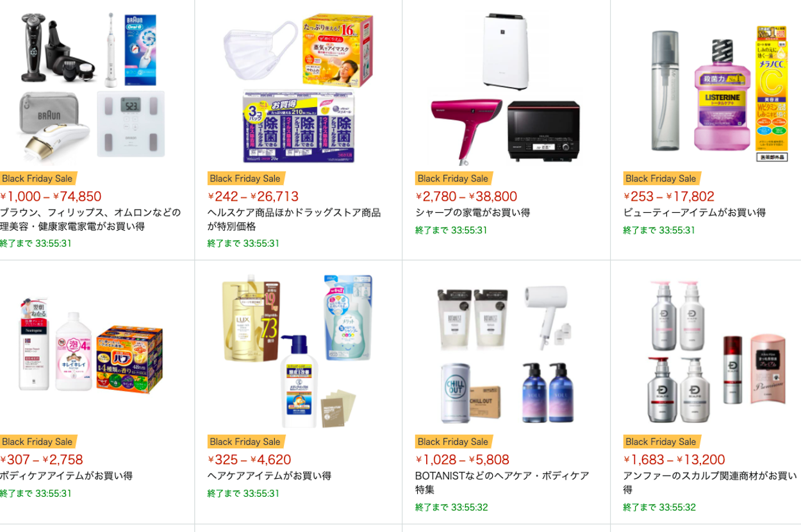The image size is (801, 532).
Task: Open the Sharp home appliances deal link
Action: [473, 213]
